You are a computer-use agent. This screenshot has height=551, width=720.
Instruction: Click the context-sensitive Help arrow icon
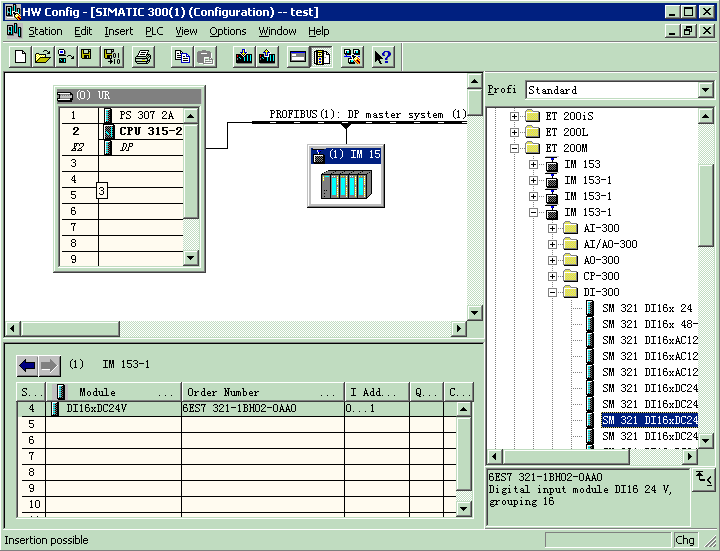[x=382, y=57]
